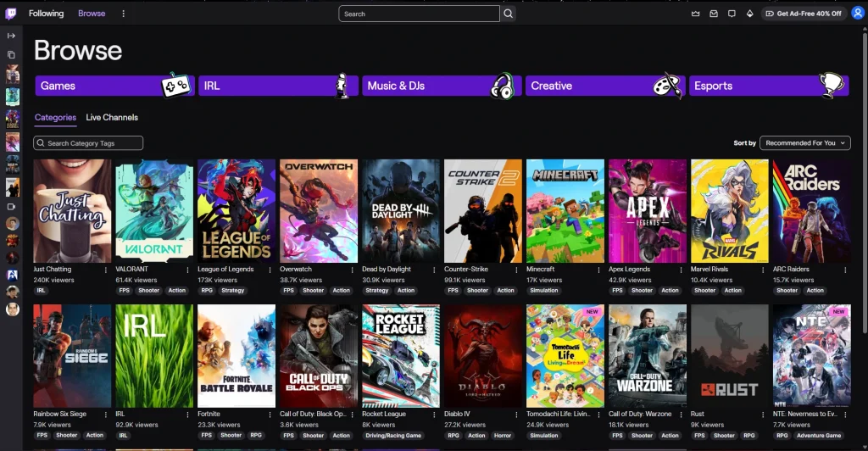Click the camera icon in sidebar
This screenshot has height=451, width=868.
(x=11, y=206)
